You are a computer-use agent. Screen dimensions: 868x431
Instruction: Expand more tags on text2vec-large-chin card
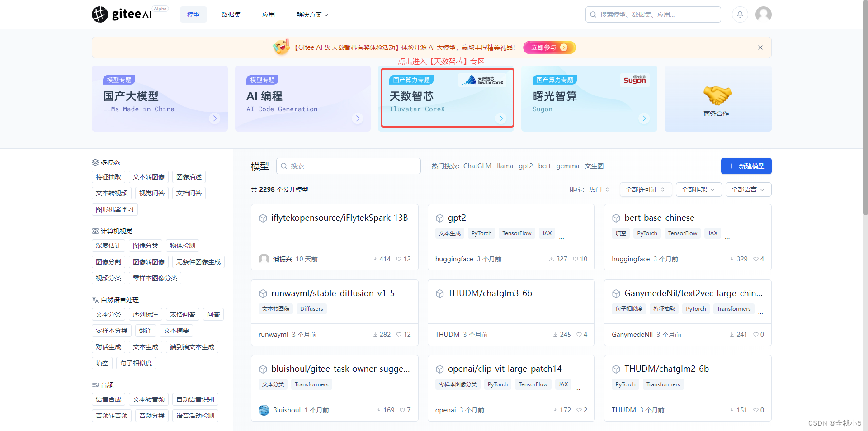tap(760, 312)
